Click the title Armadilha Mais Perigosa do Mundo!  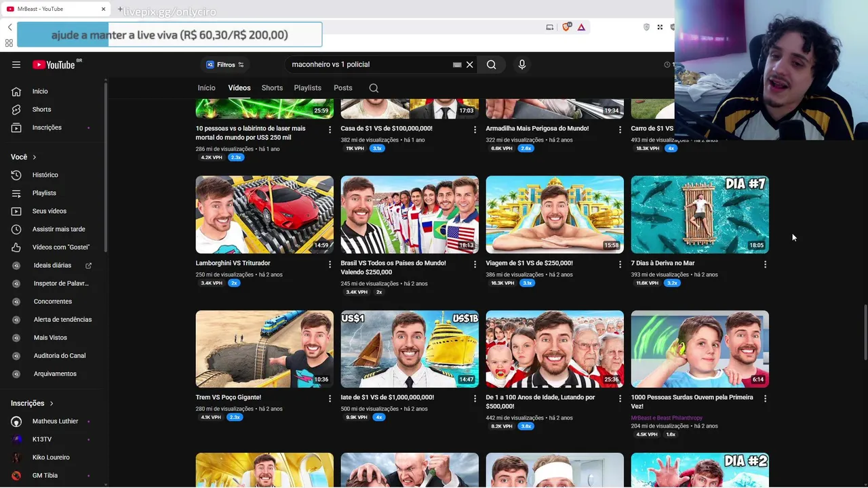coord(537,128)
